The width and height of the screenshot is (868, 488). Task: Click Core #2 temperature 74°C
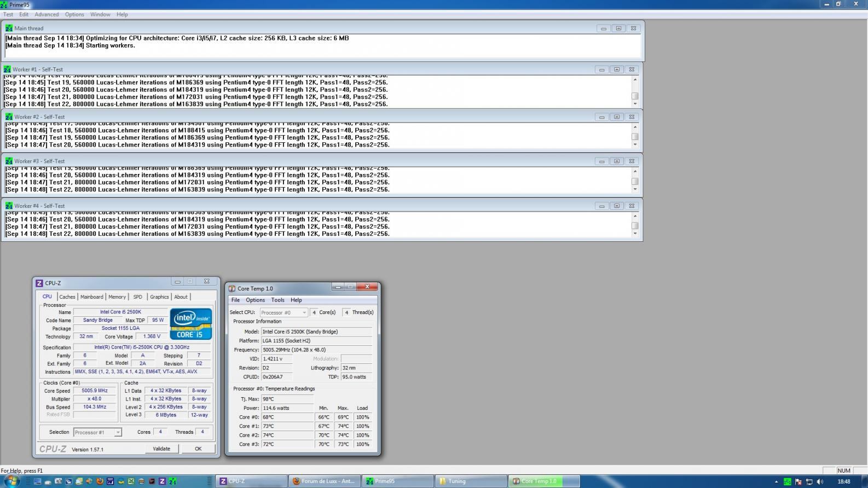click(287, 435)
